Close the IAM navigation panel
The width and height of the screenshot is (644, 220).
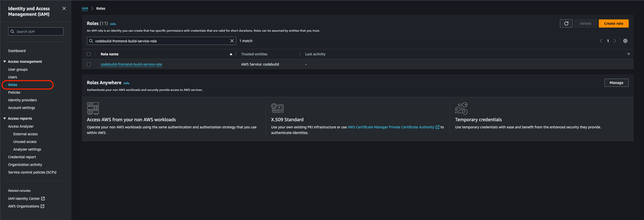tap(64, 8)
